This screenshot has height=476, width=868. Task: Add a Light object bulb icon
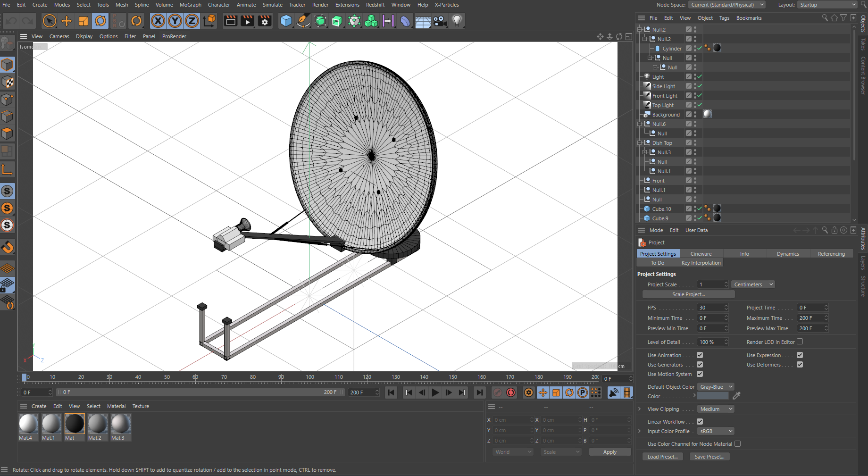click(x=457, y=21)
